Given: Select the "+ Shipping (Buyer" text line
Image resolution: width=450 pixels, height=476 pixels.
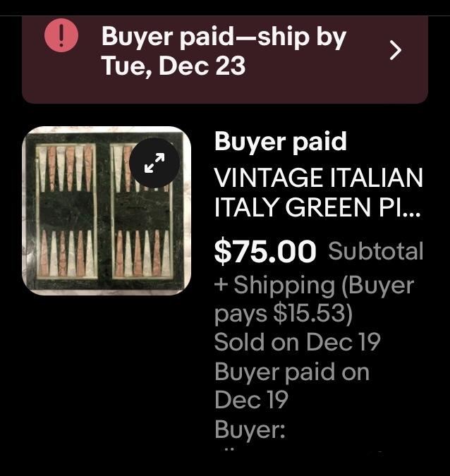Looking at the screenshot, I should [314, 285].
